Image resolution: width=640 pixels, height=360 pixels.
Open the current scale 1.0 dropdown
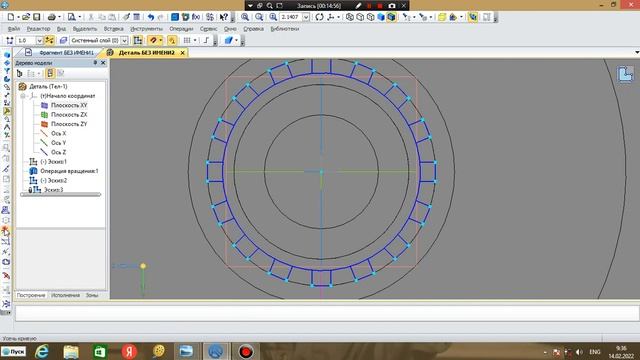(x=39, y=40)
